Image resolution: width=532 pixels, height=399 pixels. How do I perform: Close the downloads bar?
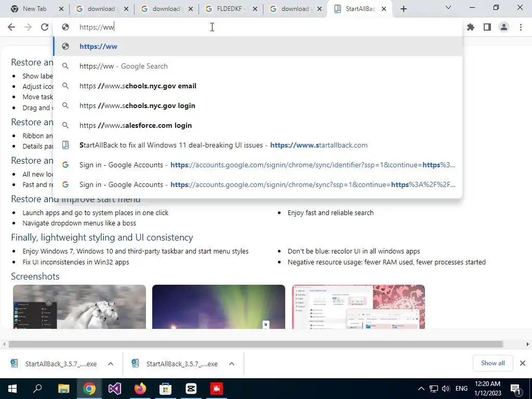[523, 363]
